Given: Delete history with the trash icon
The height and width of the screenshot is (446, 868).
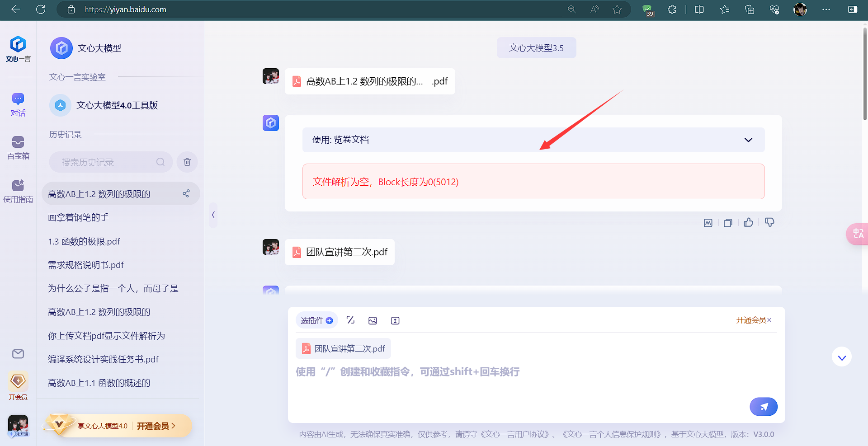Looking at the screenshot, I should (187, 162).
